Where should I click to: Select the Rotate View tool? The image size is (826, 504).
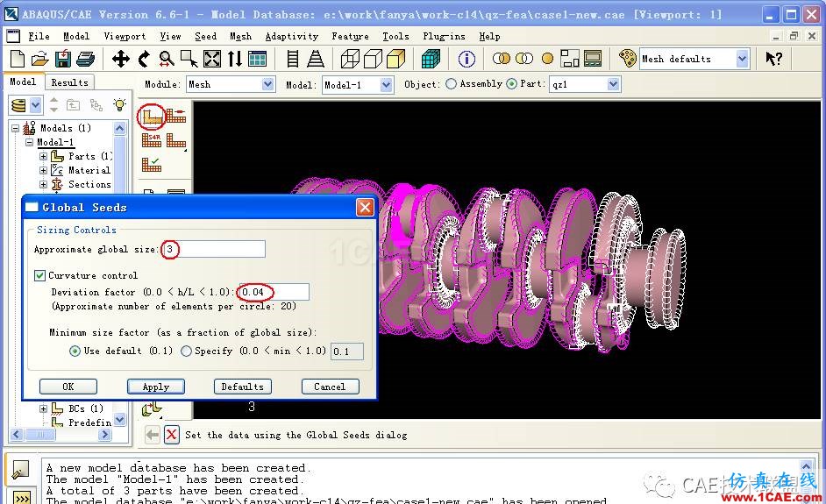tap(143, 59)
